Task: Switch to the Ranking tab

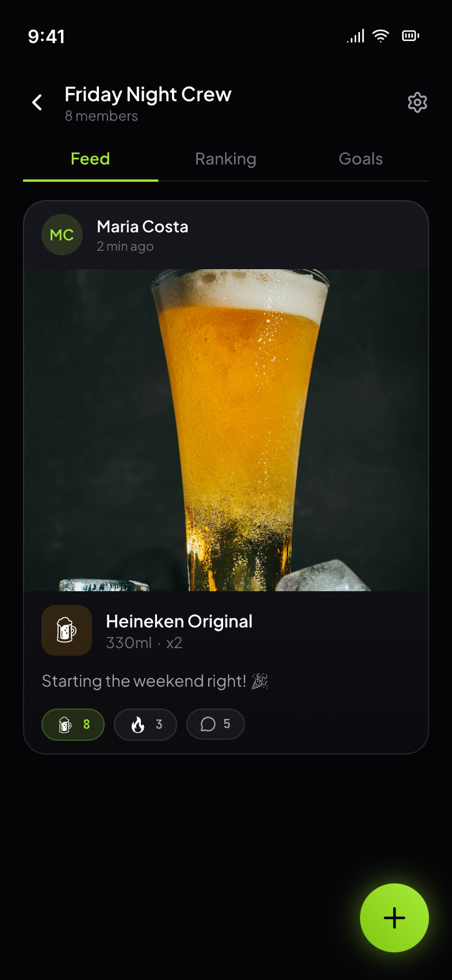Action: 225,159
